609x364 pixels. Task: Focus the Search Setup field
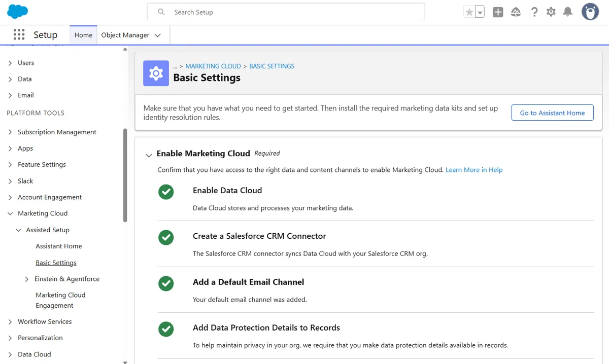286,12
